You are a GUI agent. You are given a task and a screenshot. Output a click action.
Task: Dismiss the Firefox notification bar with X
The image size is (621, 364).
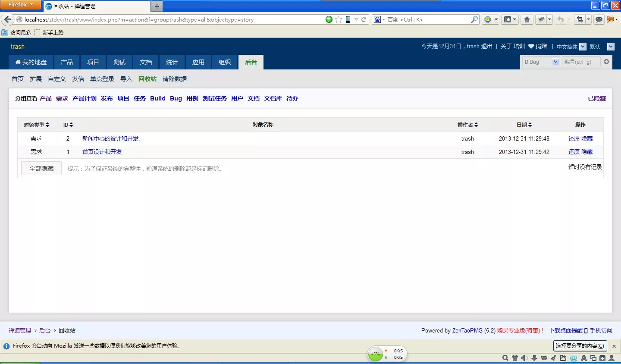[x=614, y=346]
